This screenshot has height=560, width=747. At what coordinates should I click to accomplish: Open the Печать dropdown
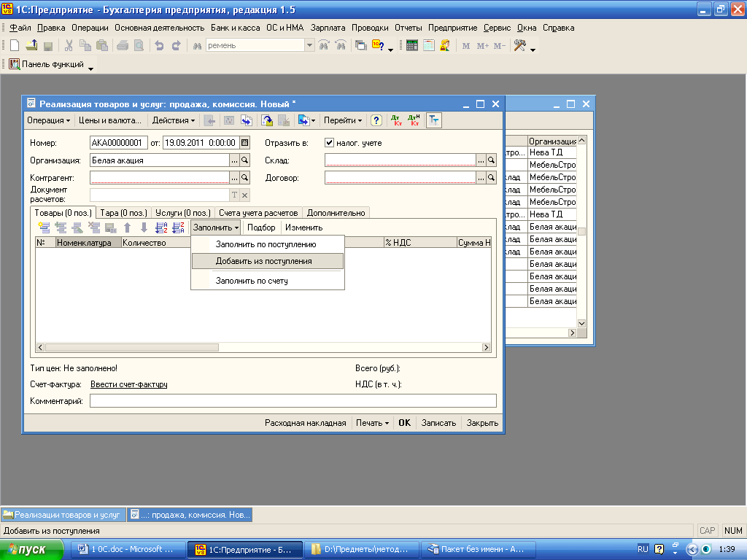point(372,423)
